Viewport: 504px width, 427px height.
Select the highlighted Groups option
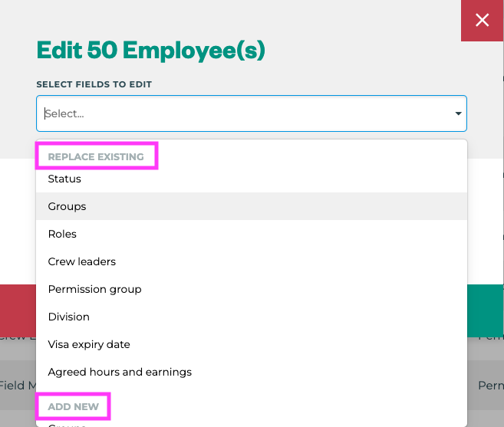(67, 206)
